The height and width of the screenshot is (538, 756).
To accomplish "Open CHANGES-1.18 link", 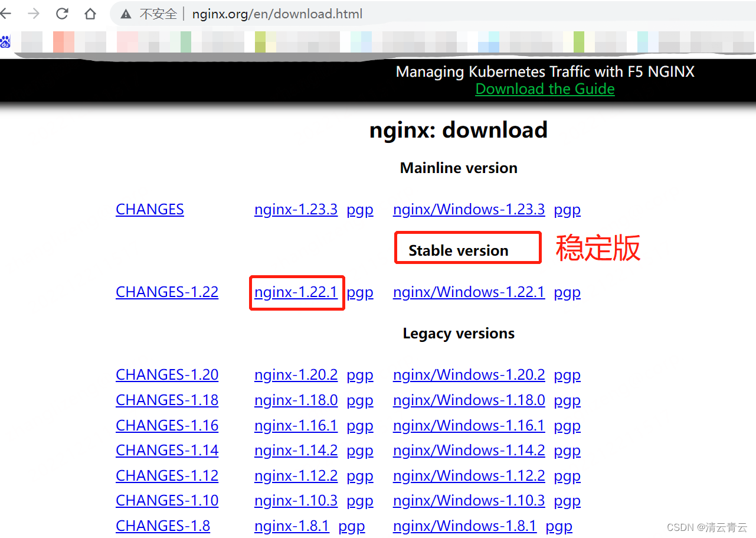I will tap(167, 400).
